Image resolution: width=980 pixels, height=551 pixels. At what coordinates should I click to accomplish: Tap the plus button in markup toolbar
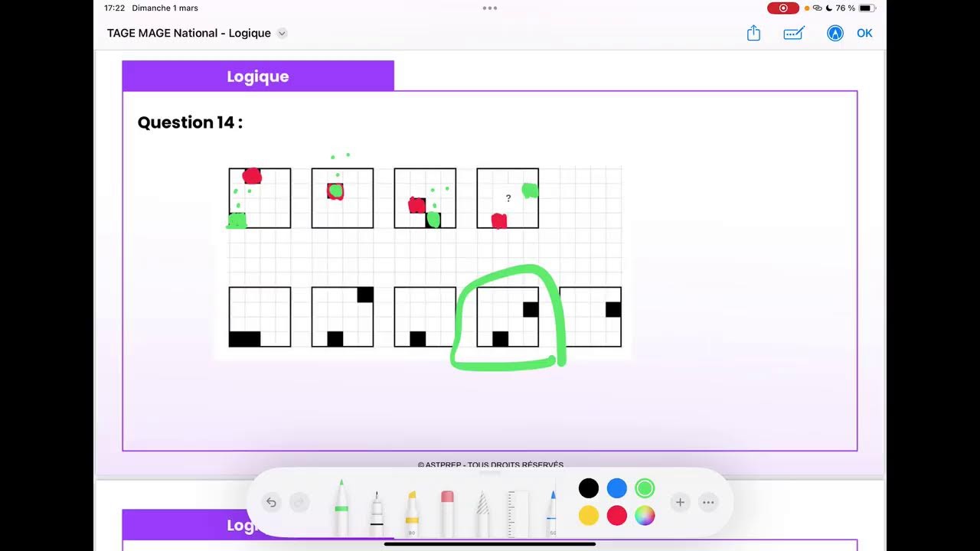pos(680,502)
